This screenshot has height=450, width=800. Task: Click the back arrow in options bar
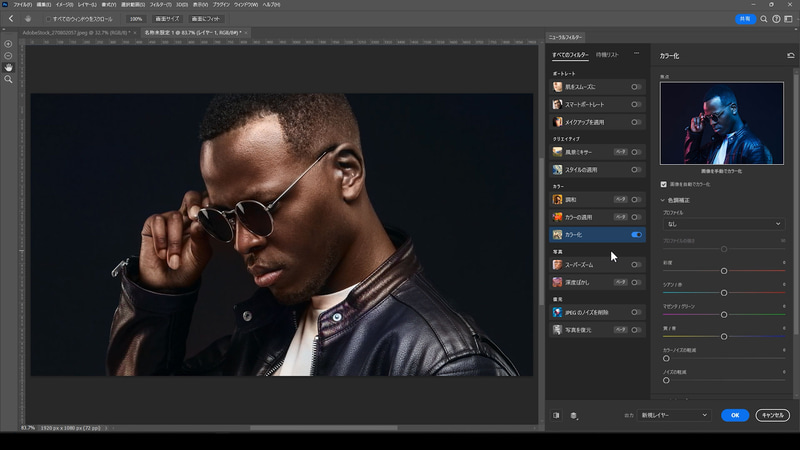[10, 19]
